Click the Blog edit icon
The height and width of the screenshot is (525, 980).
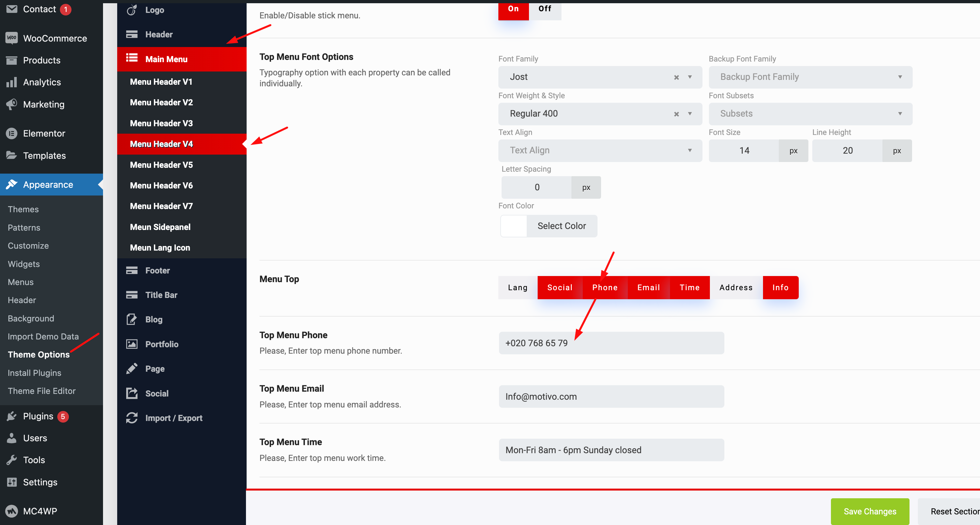(132, 319)
